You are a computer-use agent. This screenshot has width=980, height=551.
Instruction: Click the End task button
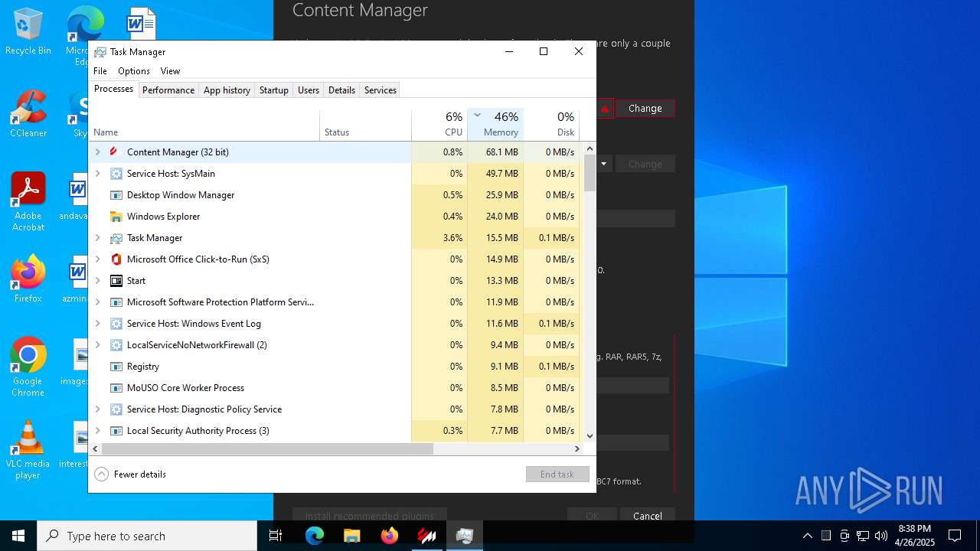(x=557, y=474)
